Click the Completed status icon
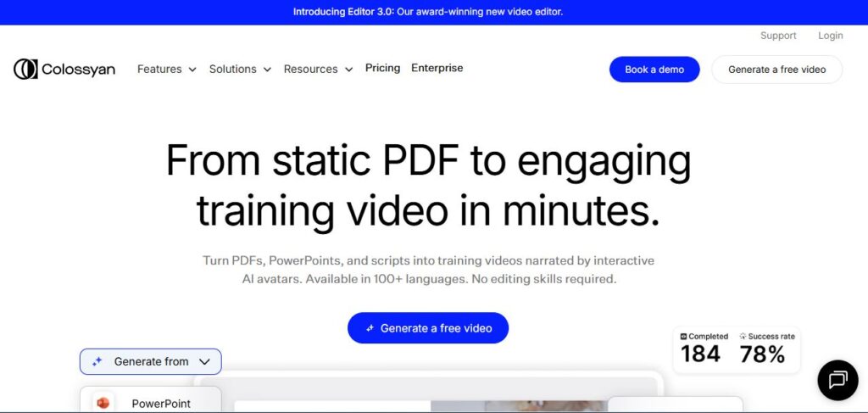 tap(684, 337)
